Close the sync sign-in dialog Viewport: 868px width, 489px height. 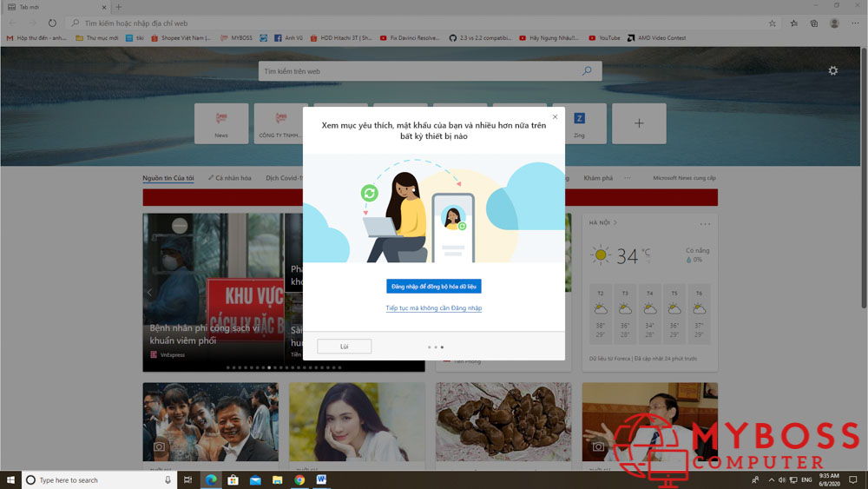[556, 116]
